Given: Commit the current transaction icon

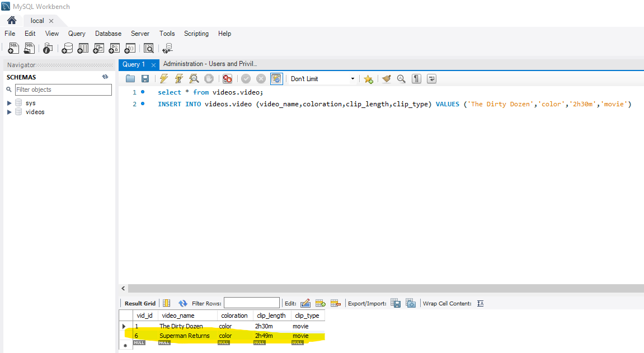Looking at the screenshot, I should [246, 79].
